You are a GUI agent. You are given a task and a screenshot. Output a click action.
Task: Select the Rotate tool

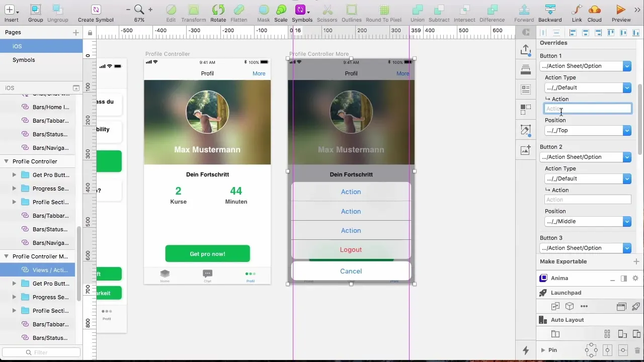[x=218, y=10]
